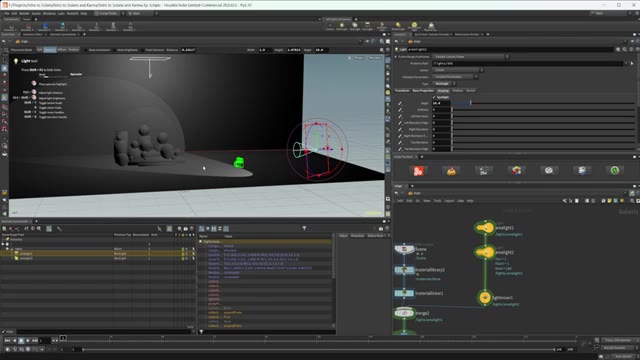
Task: Jump to the first frame
Action: (x=8, y=340)
